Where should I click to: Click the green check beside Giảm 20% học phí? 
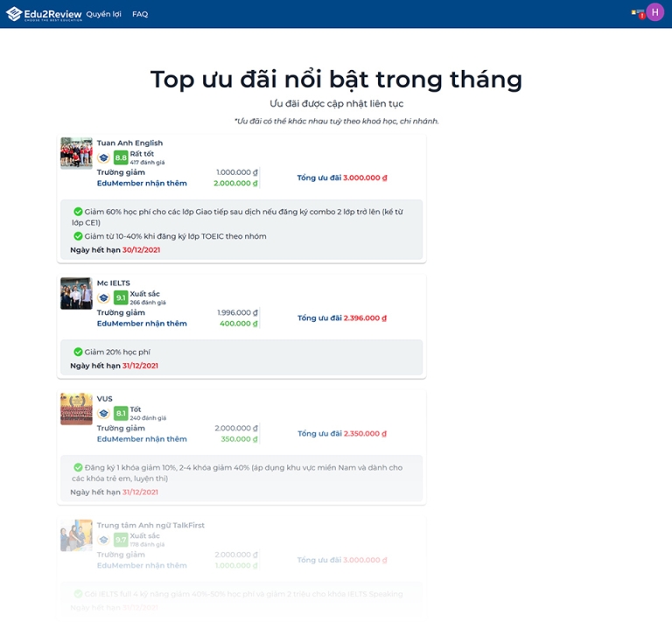coord(78,352)
